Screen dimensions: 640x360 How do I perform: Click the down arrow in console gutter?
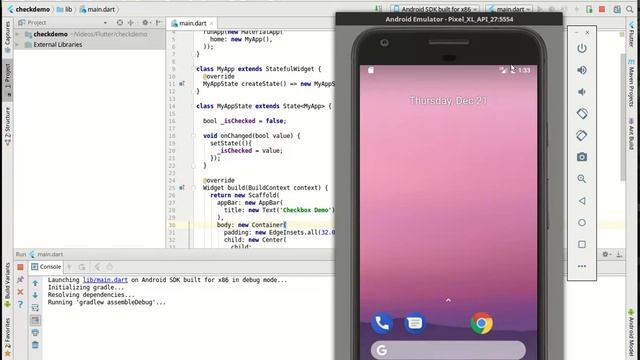pos(36,295)
